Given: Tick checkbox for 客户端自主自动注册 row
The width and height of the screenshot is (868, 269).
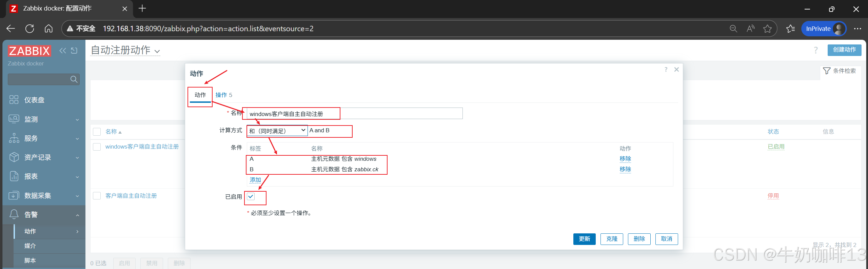Looking at the screenshot, I should point(97,196).
